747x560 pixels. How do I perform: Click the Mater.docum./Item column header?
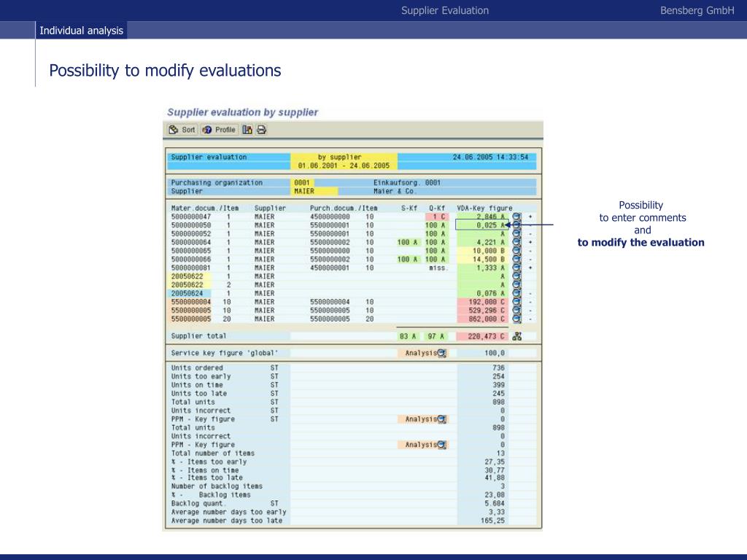coord(205,208)
